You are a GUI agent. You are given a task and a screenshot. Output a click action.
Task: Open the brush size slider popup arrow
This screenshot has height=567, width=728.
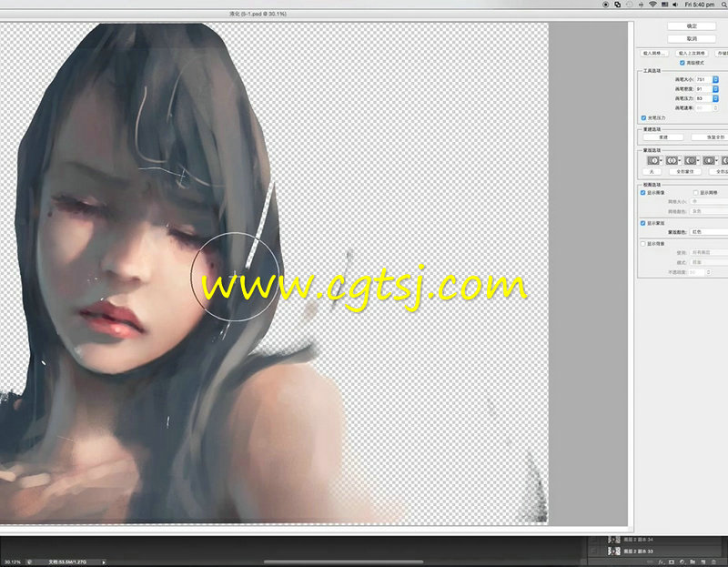click(715, 79)
